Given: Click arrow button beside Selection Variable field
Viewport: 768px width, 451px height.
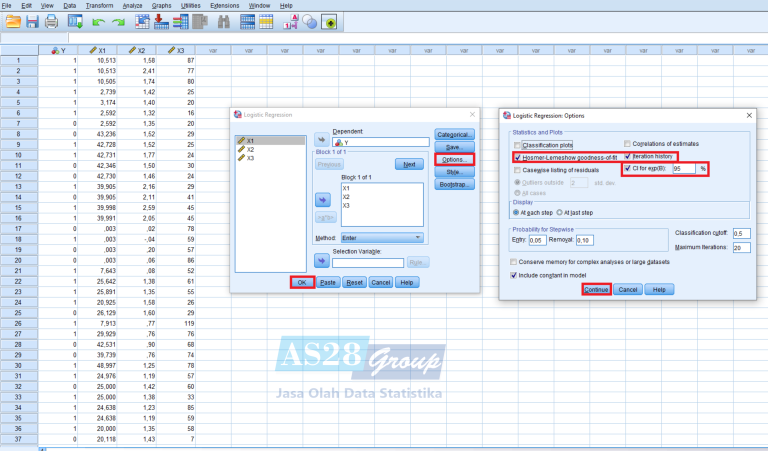Looking at the screenshot, I should coord(322,261).
